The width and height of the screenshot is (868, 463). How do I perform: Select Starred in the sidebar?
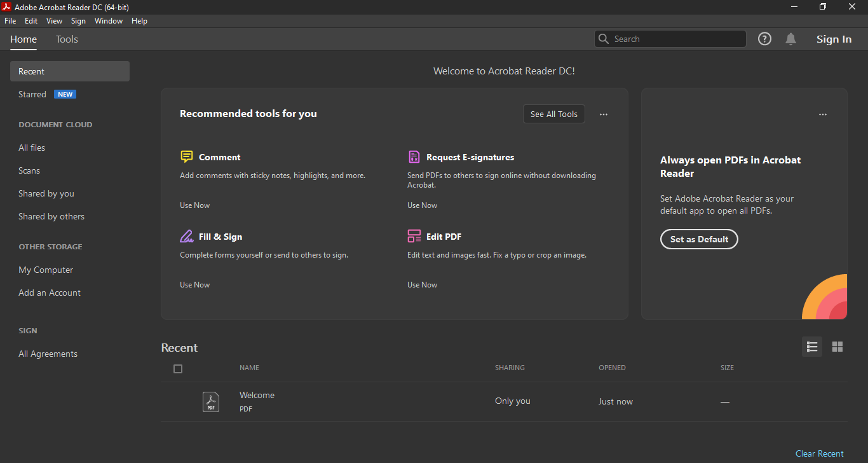click(32, 94)
